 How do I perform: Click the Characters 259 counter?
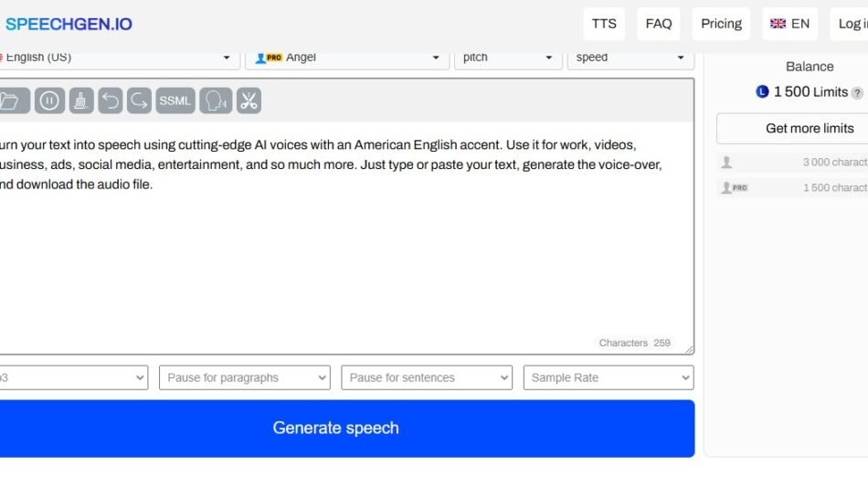point(634,343)
